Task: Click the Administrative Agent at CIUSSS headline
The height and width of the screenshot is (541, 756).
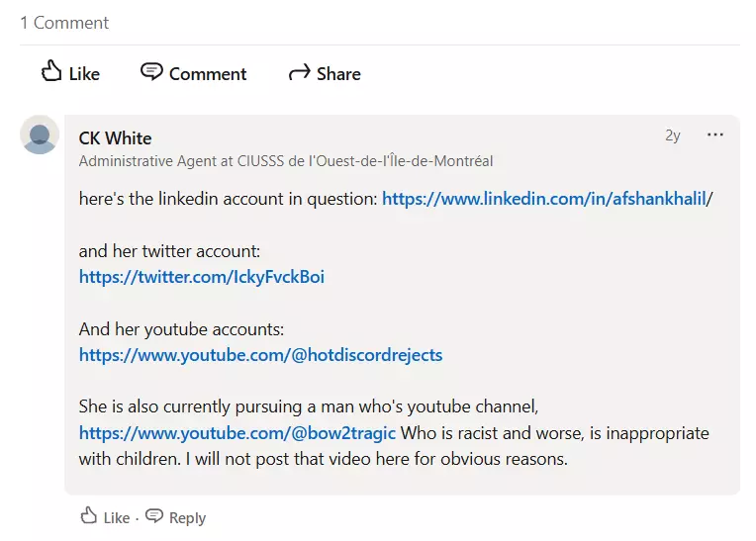Action: (x=286, y=161)
